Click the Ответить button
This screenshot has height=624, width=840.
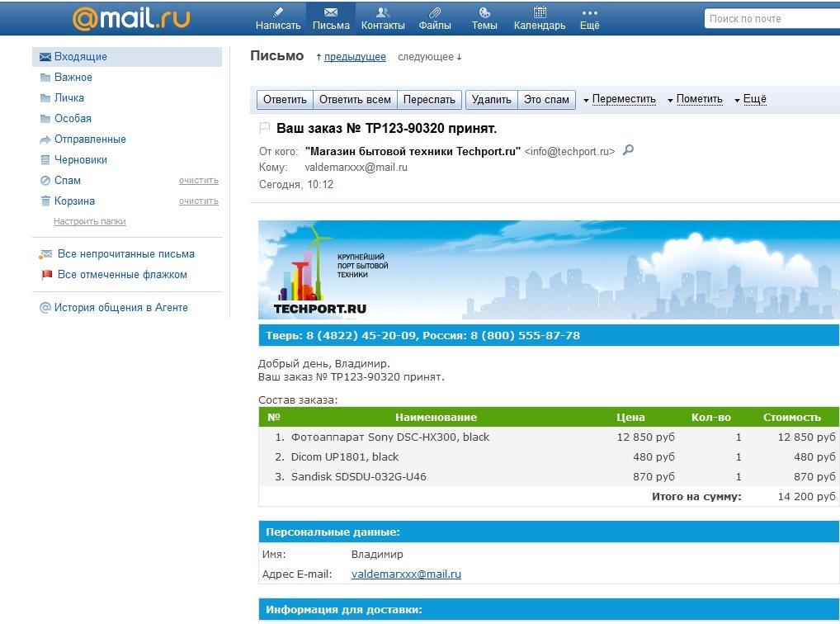285,100
